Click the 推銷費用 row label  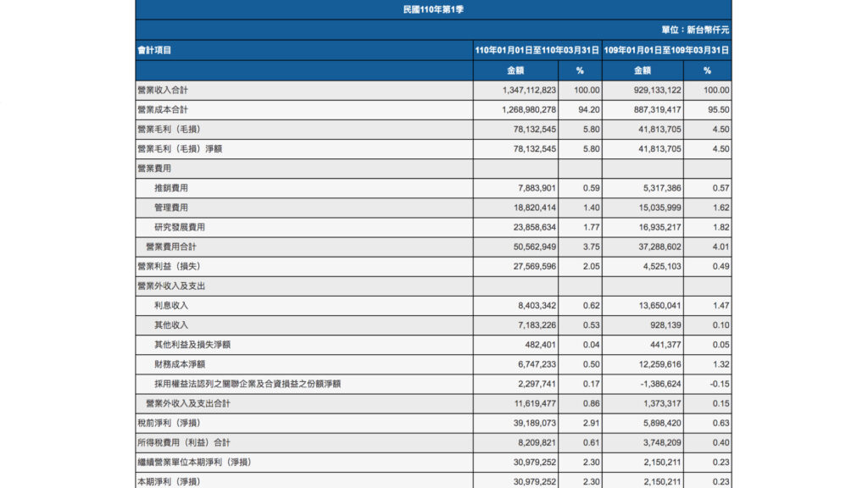pos(171,188)
